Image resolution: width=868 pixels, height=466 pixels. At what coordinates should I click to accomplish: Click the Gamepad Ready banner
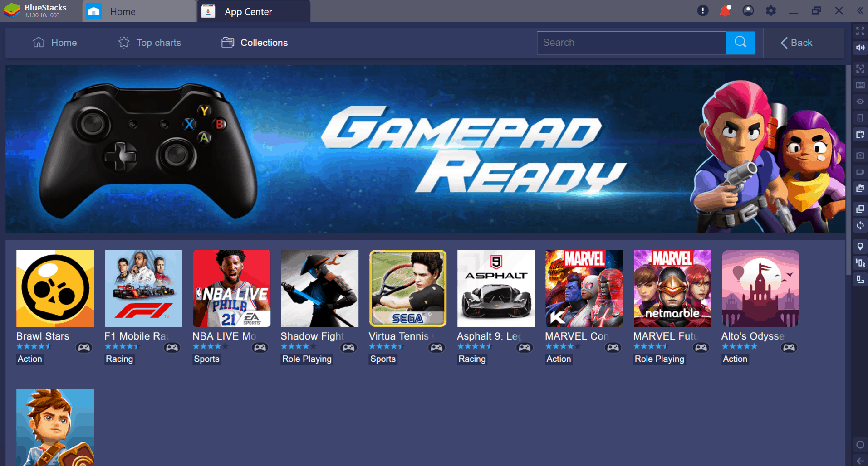pos(425,149)
